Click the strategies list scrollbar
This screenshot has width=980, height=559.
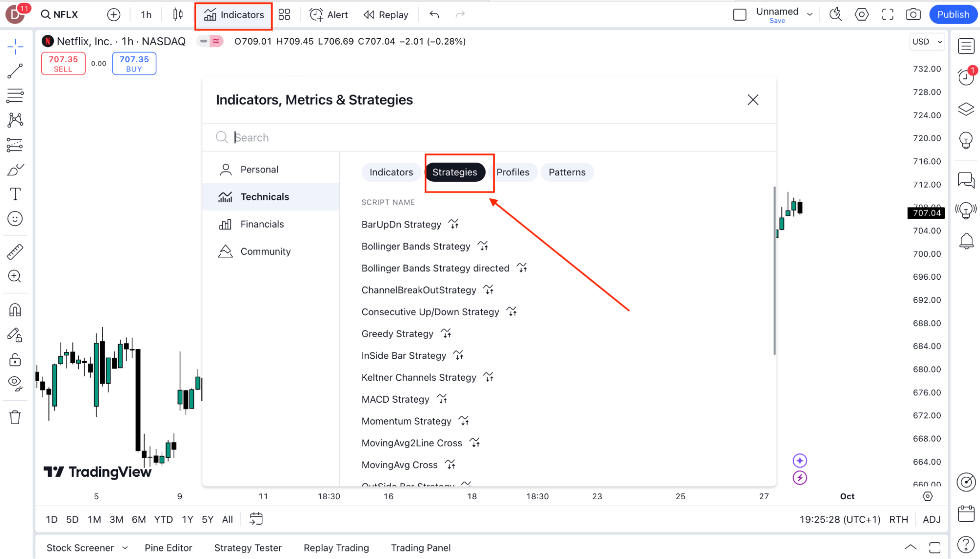[x=774, y=270]
